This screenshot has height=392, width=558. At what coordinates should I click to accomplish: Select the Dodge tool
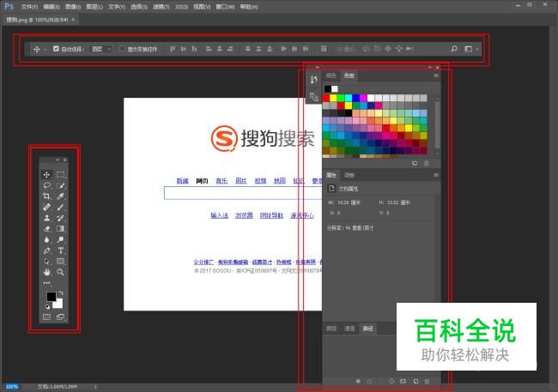[x=60, y=239]
